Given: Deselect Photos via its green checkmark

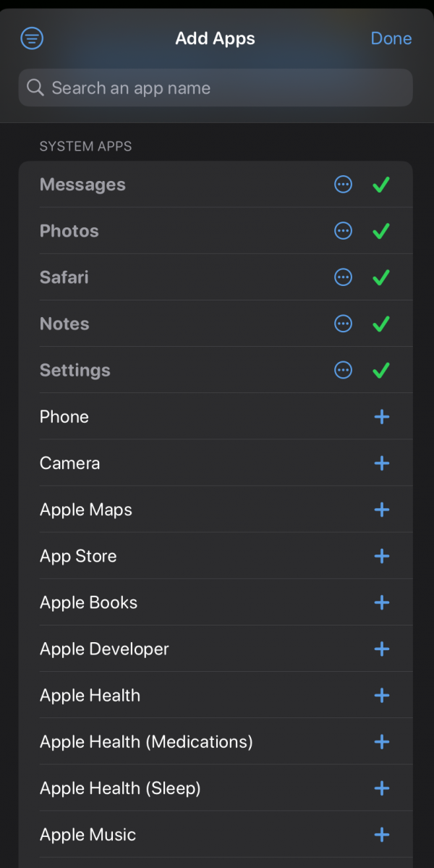Looking at the screenshot, I should [381, 232].
